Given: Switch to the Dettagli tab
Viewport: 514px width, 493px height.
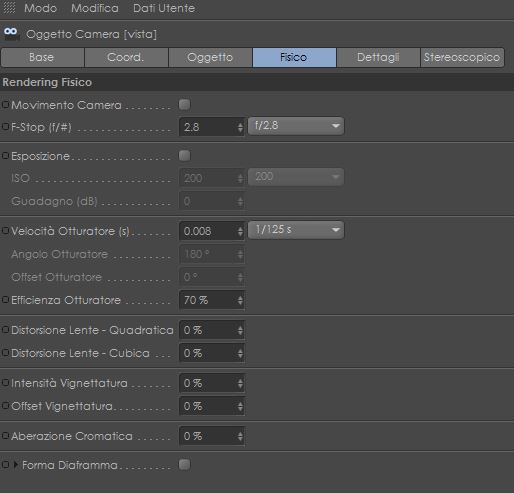Looking at the screenshot, I should 378,57.
